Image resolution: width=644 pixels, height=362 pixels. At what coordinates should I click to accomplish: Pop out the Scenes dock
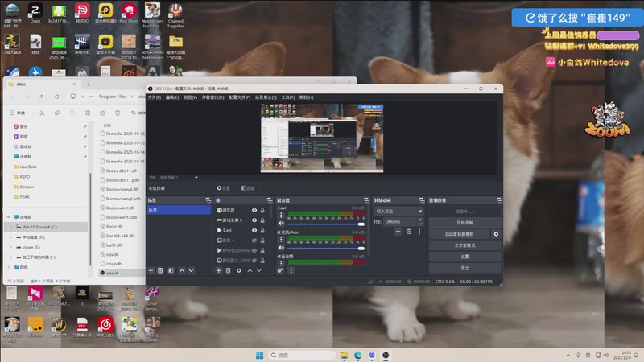(208, 200)
